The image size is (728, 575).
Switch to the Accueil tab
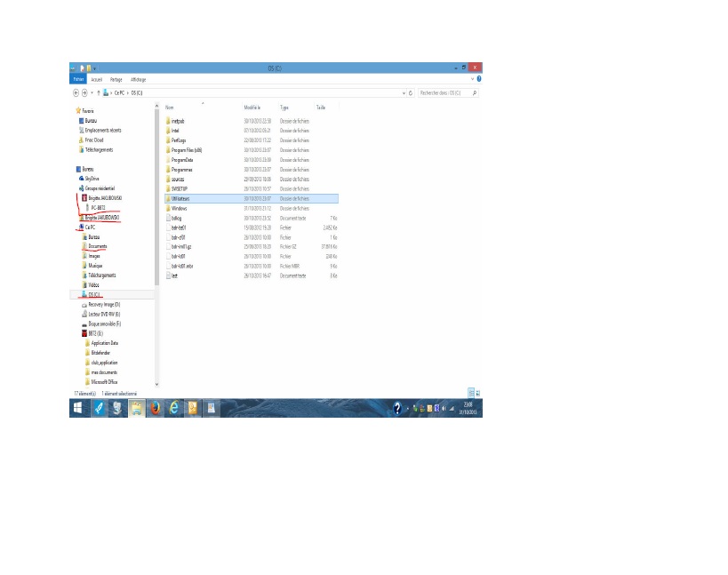(x=97, y=79)
